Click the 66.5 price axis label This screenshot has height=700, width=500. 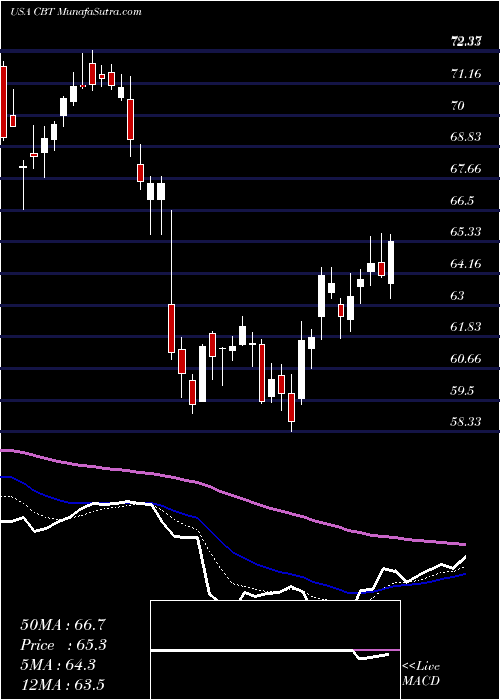point(462,201)
